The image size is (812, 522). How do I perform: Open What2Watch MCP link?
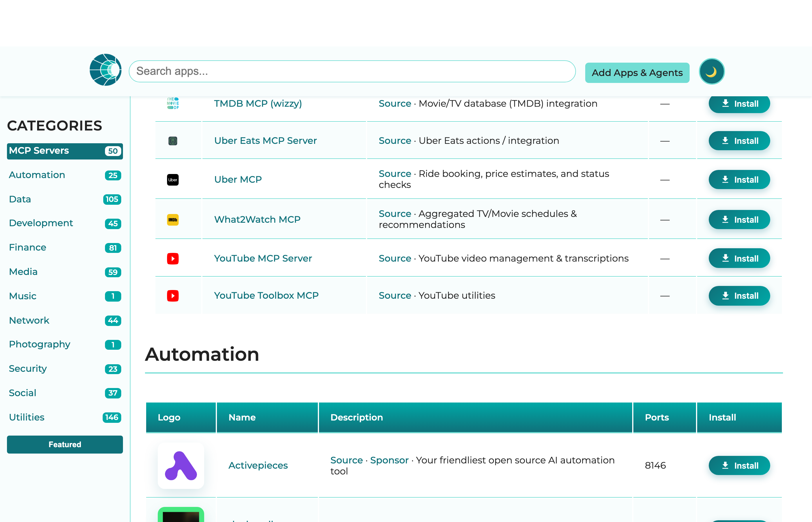tap(257, 220)
